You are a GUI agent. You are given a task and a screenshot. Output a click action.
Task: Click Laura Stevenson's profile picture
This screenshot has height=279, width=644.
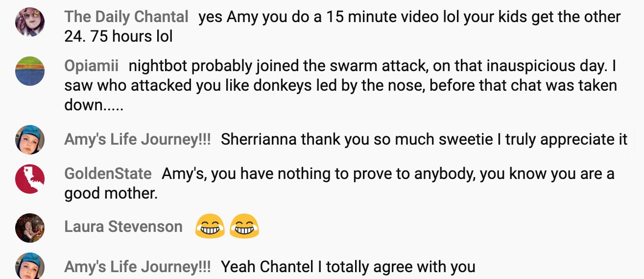pos(30,228)
